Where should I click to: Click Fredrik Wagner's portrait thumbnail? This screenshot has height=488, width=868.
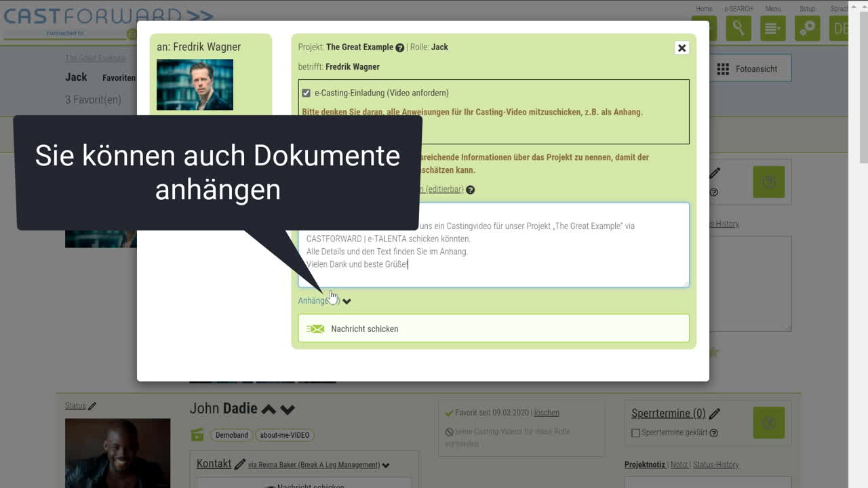click(x=195, y=85)
